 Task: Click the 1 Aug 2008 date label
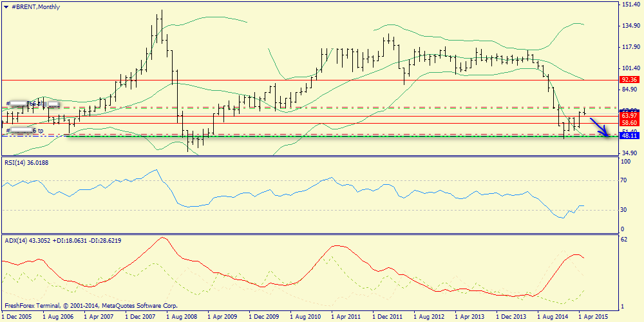pyautogui.click(x=181, y=317)
